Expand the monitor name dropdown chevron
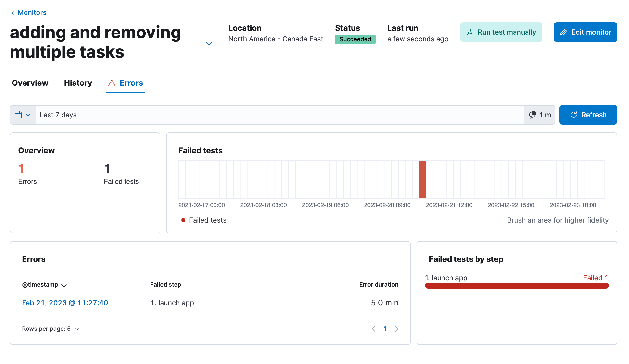629x364 pixels. coord(209,43)
